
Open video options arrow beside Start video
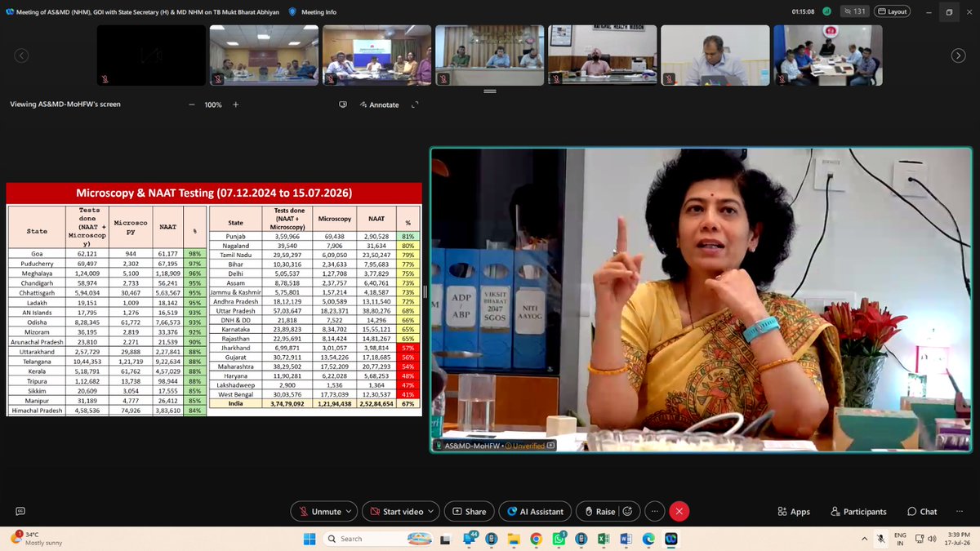click(x=430, y=512)
